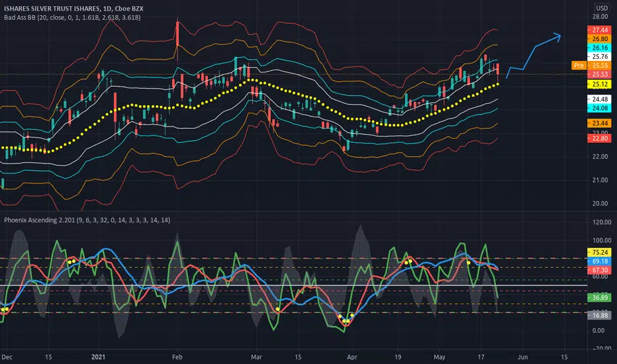Click the 0.00 oscillator axis tick
The width and height of the screenshot is (617, 364).
pos(598,330)
